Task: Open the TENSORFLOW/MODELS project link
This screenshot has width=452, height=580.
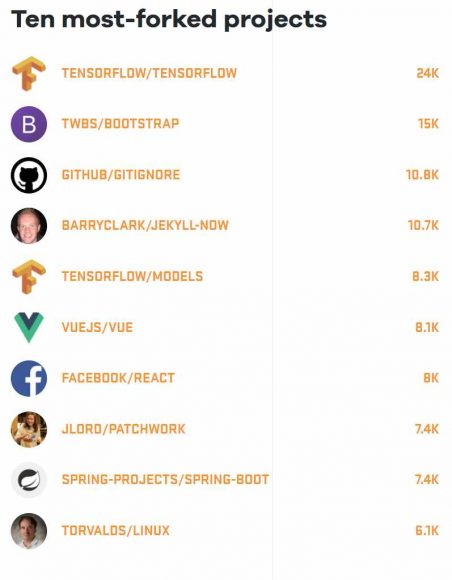Action: 132,276
